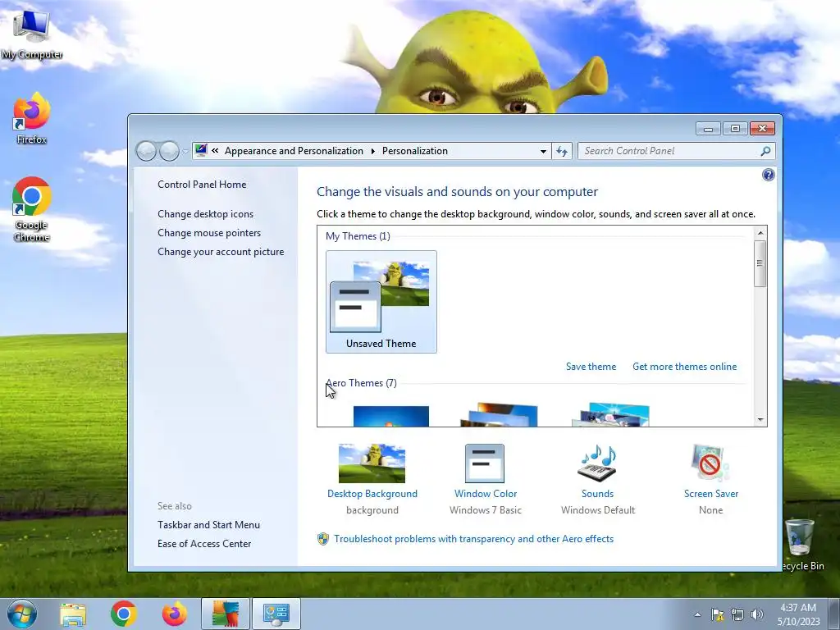Maximize the Personalization window
This screenshot has height=630, width=840.
point(735,129)
